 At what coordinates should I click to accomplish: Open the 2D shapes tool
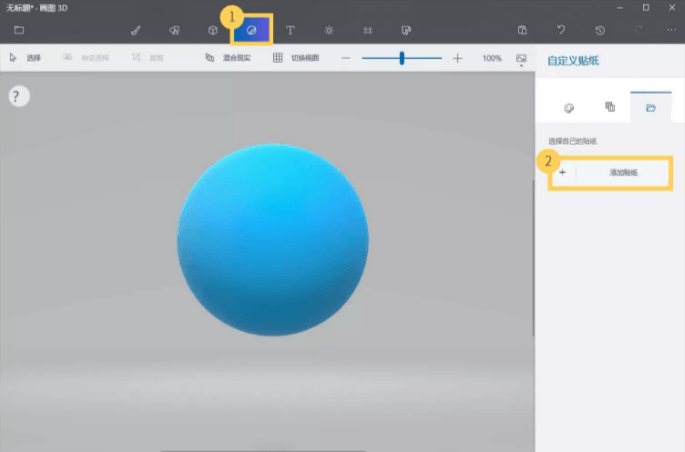pyautogui.click(x=174, y=30)
